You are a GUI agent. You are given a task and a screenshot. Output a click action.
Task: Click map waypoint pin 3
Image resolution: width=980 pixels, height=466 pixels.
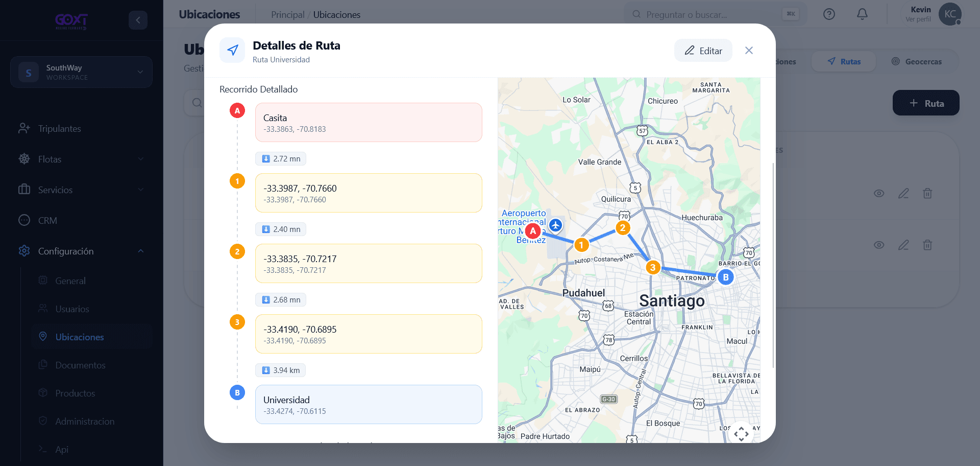(653, 267)
